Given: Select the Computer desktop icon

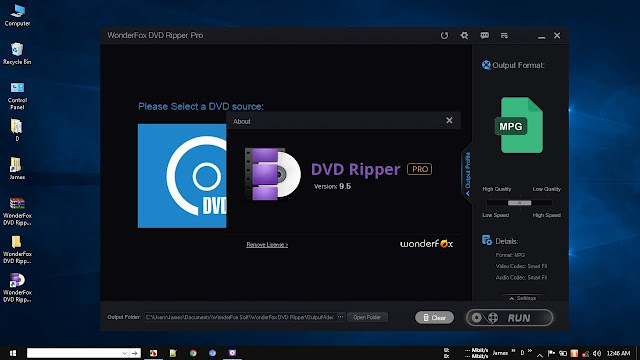Looking at the screenshot, I should 17,15.
